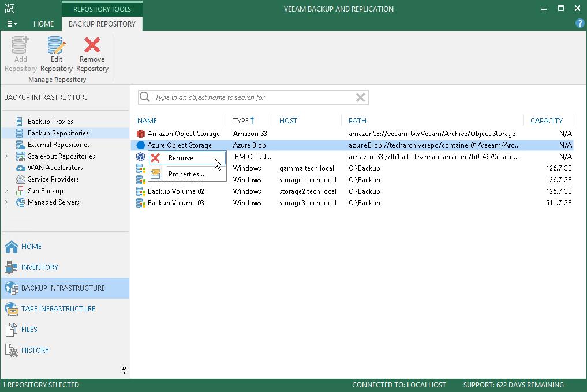Click the Service Providers icon
587x392 pixels.
pos(21,179)
